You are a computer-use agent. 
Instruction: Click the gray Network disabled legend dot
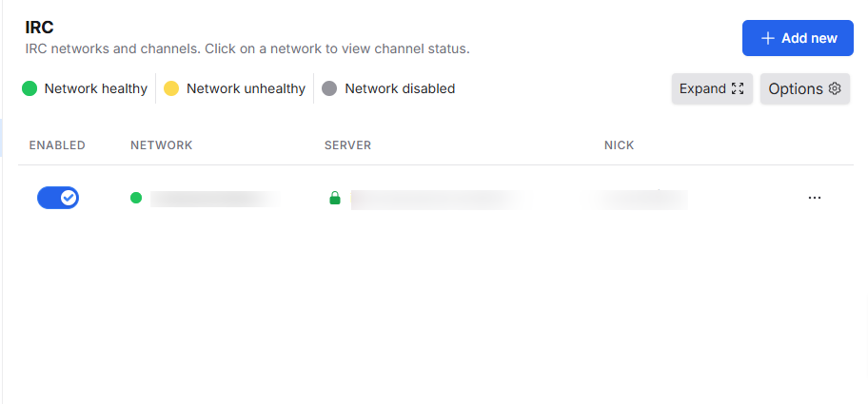pyautogui.click(x=329, y=88)
